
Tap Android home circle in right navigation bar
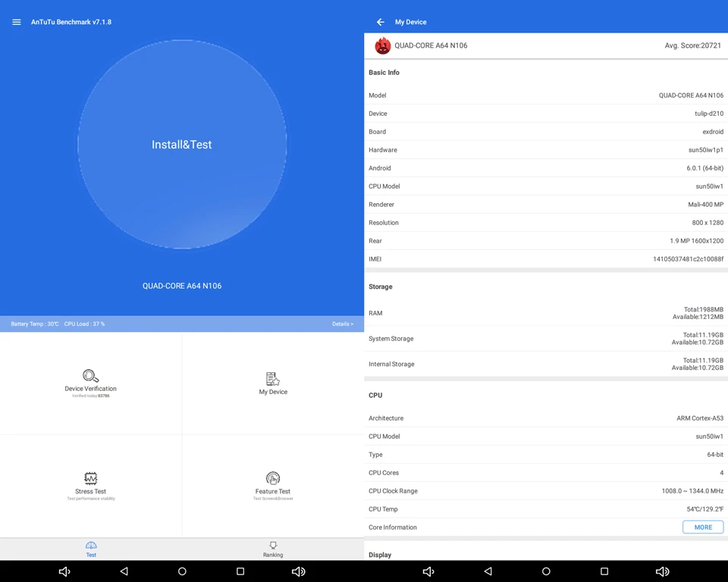(546, 571)
